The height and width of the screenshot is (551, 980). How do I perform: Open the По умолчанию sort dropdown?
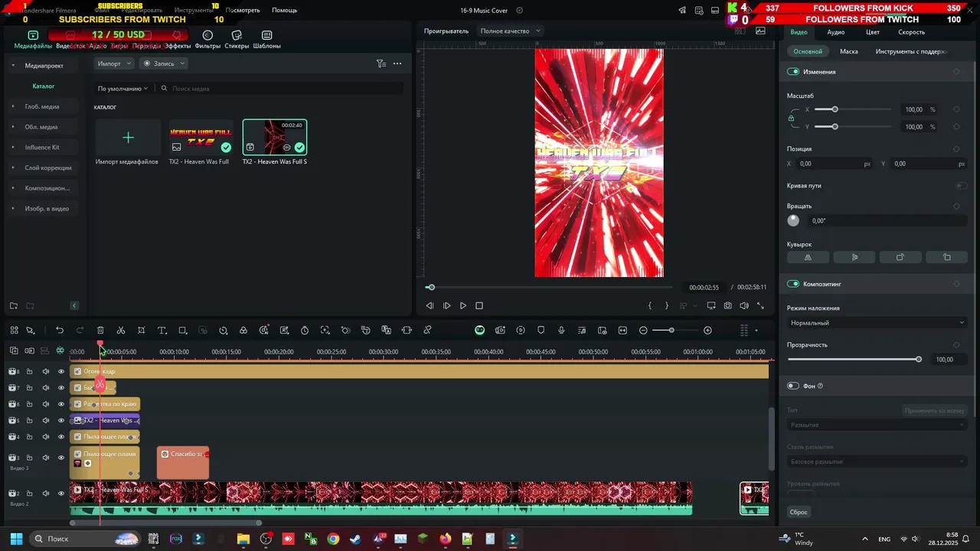(x=122, y=89)
